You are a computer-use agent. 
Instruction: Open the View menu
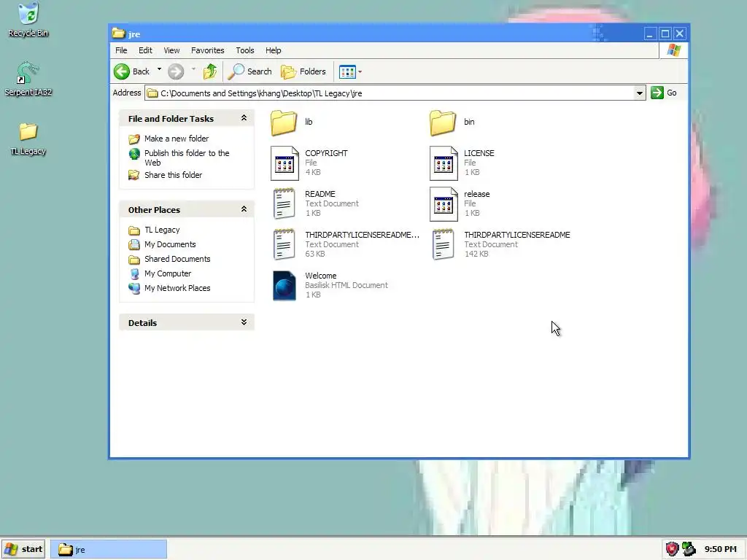pyautogui.click(x=171, y=50)
